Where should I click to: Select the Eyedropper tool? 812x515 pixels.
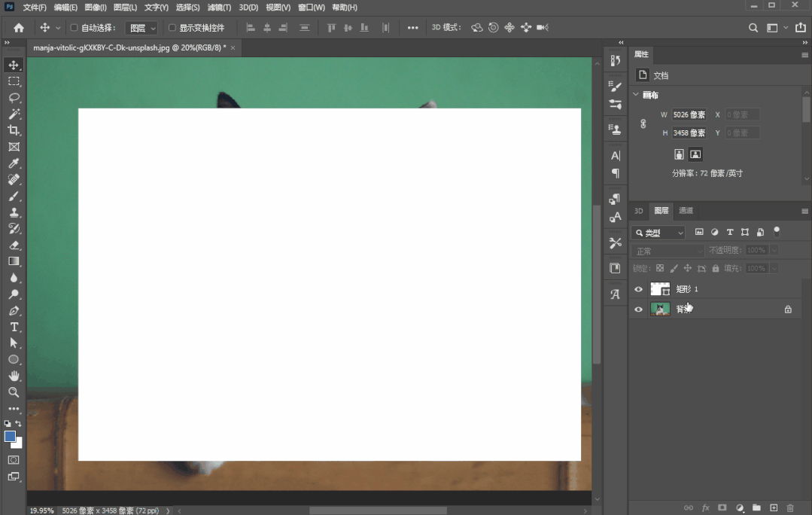point(14,163)
